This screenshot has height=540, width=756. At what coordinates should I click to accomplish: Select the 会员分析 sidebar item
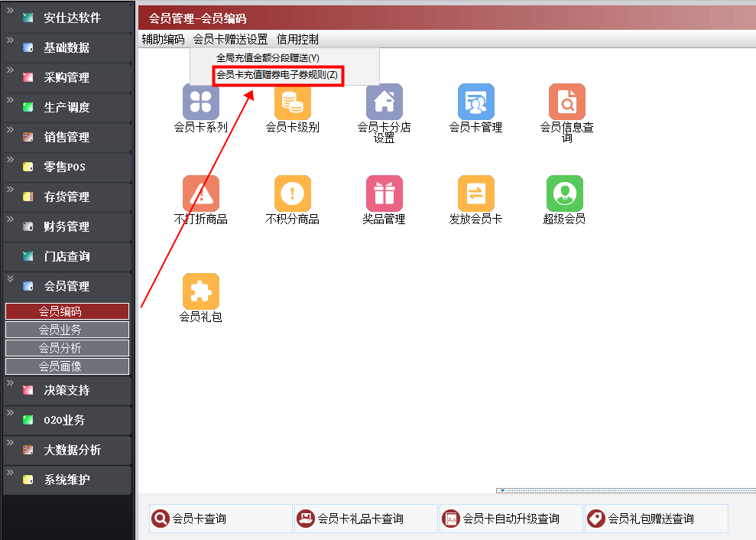[67, 348]
